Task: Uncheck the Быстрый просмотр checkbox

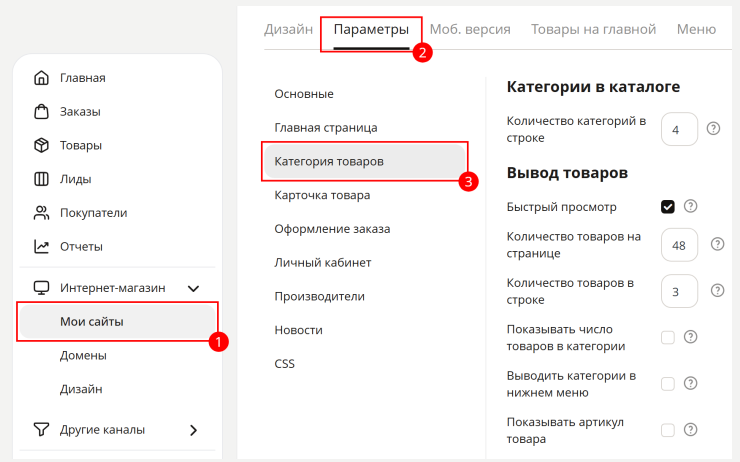Action: (x=668, y=207)
